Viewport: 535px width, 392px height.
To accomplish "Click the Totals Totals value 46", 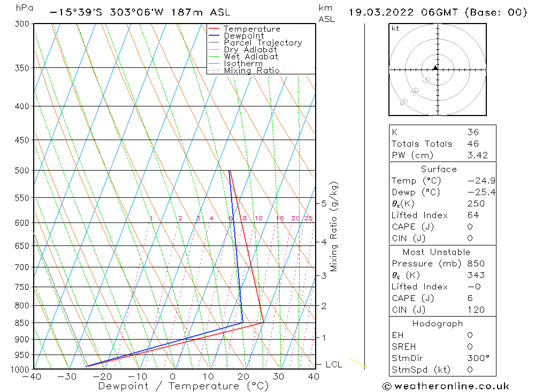I will click(x=473, y=144).
